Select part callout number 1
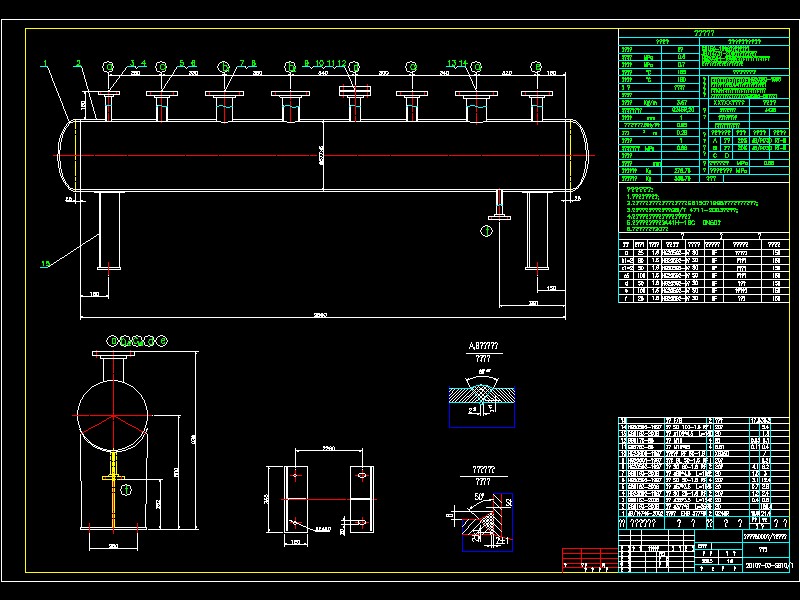This screenshot has height=600, width=800. tap(45, 64)
